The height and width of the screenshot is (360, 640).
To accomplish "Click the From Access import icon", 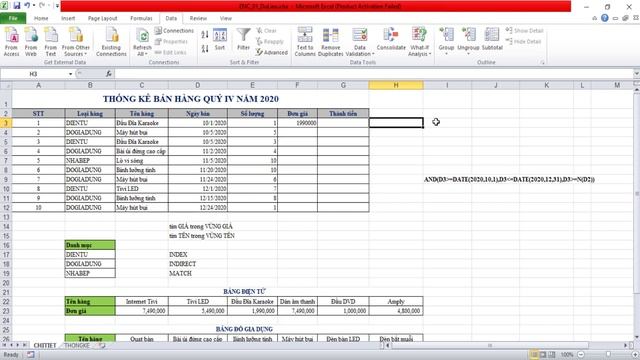I will (x=11, y=42).
